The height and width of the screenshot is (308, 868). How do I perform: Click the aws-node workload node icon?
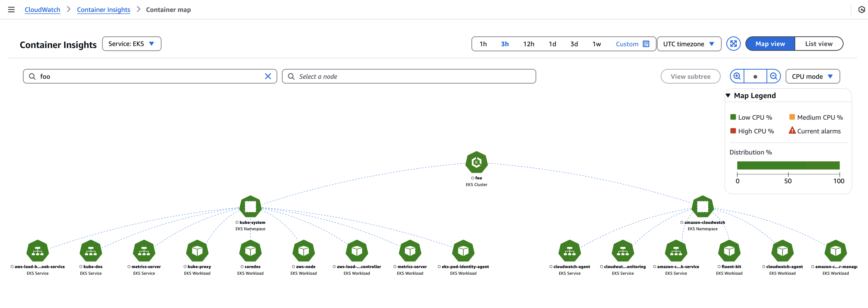click(303, 251)
